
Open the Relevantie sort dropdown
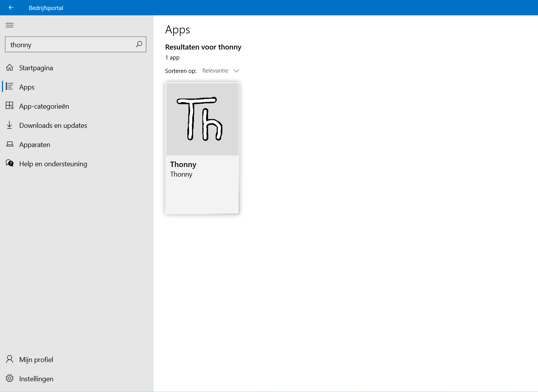point(221,71)
